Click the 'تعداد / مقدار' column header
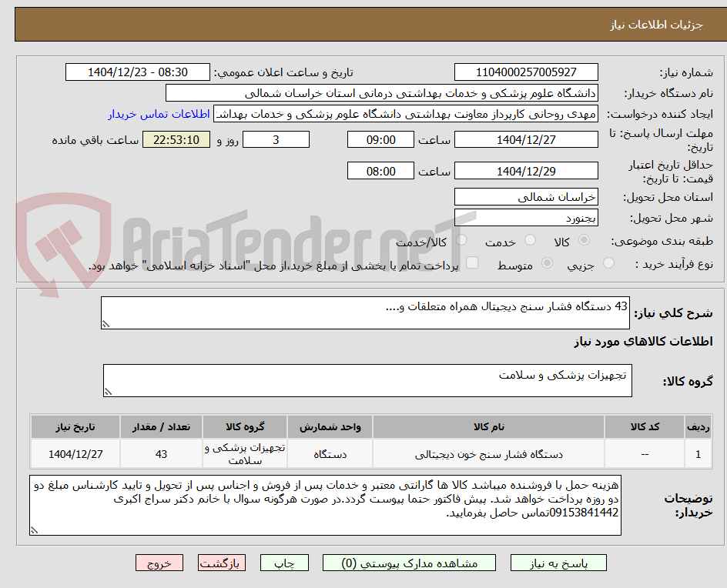The height and width of the screenshot is (588, 727). pos(162,426)
